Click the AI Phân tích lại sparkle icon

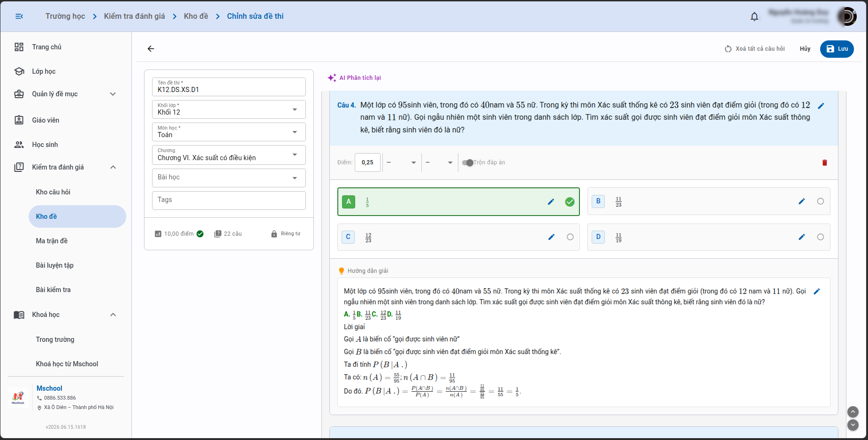tap(332, 78)
